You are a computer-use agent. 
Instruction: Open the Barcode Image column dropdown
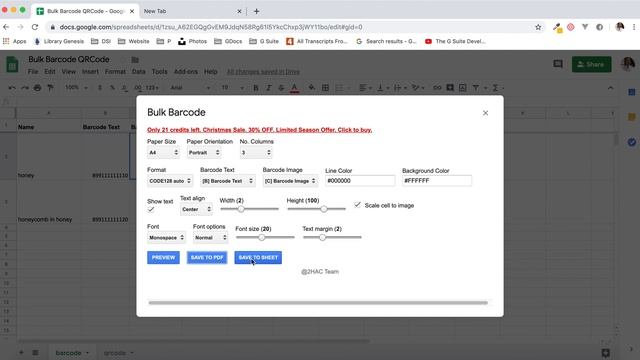[x=290, y=181]
